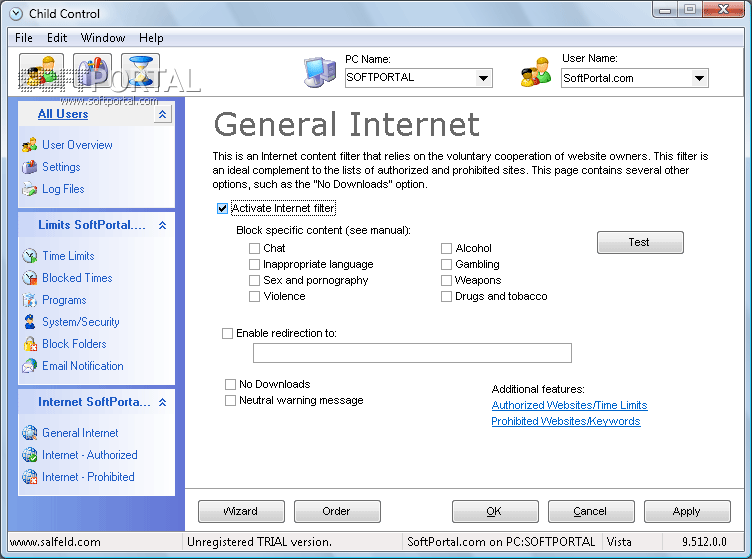Select the Blocked Times sidebar entry

click(77, 278)
